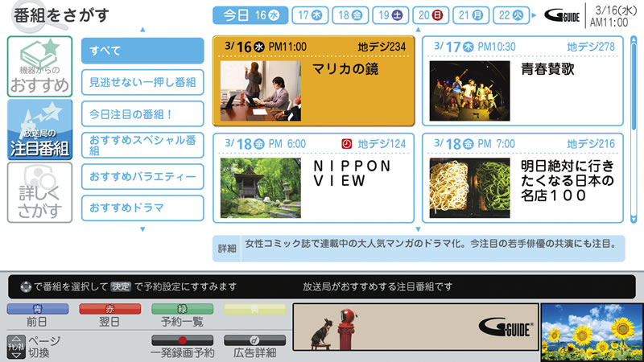Select おすすめドラマ category
644x362 pixels.
[142, 208]
